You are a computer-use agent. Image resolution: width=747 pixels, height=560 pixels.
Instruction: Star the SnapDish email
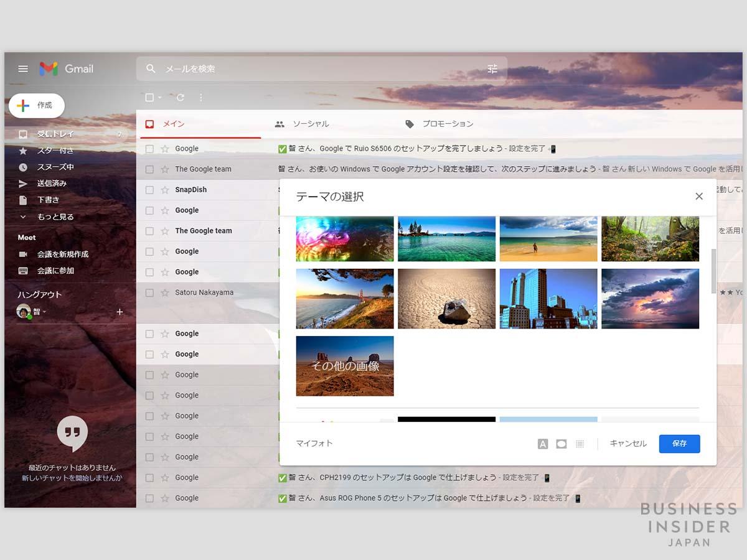[166, 189]
